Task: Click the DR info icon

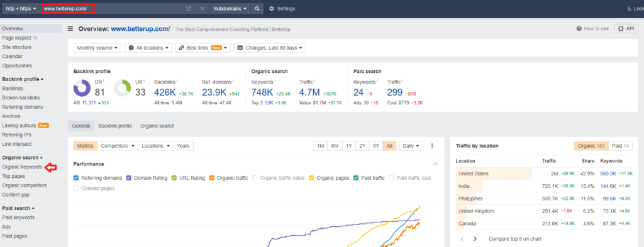Action: tap(104, 81)
